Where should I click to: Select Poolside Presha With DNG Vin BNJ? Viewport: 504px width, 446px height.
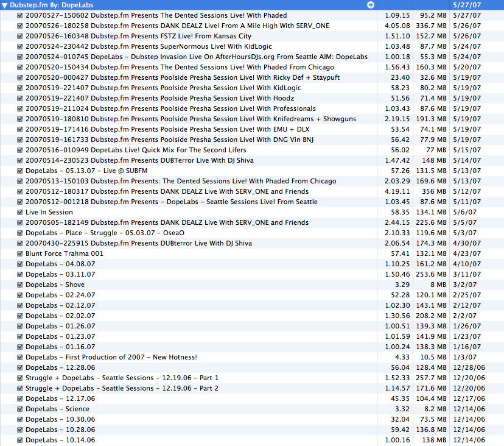click(169, 140)
